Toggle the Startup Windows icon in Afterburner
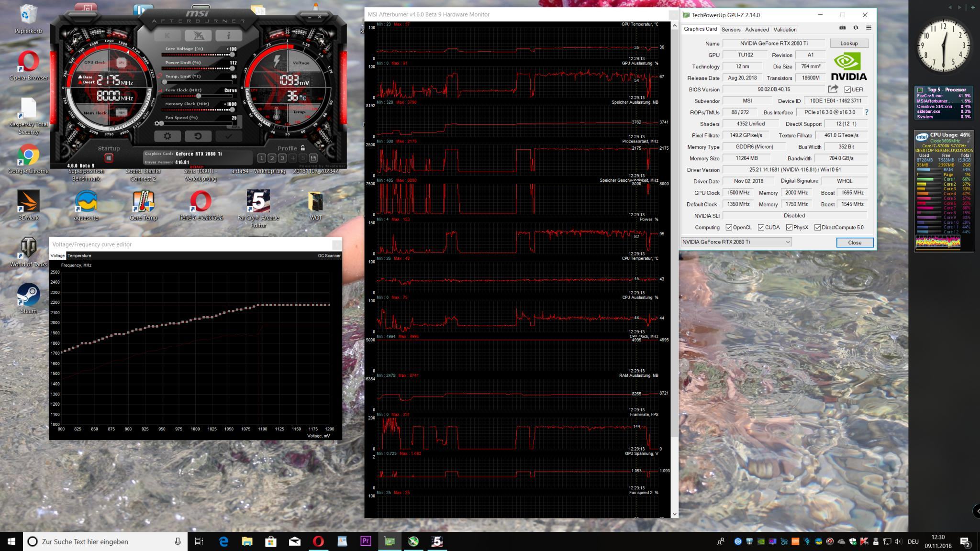980x551 pixels. 109,158
